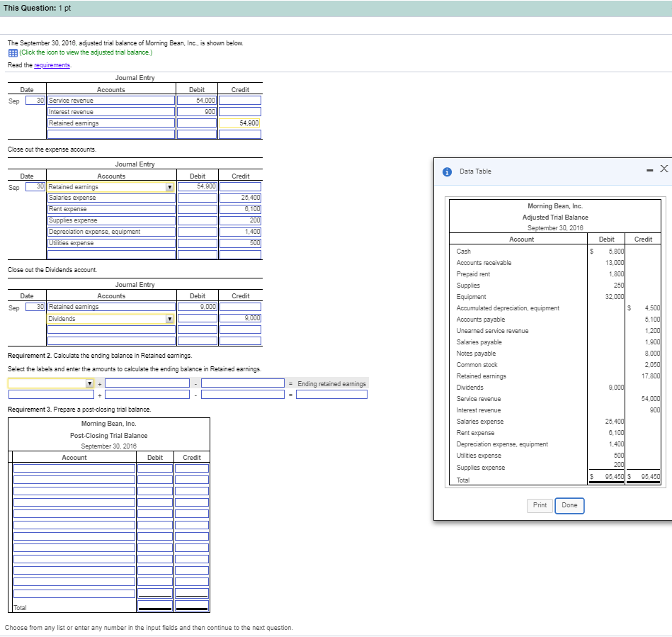672x637 pixels.
Task: Open the requirements link
Action: pyautogui.click(x=52, y=65)
